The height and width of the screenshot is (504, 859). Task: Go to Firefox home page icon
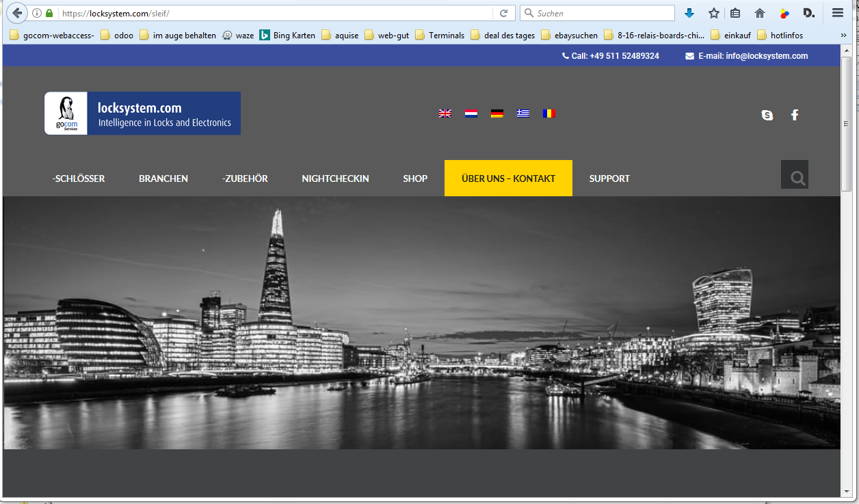pos(760,13)
